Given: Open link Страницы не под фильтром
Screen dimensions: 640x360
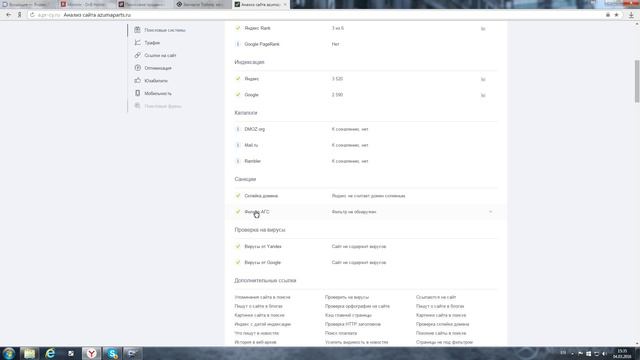Looking at the screenshot, I should click(x=444, y=342).
